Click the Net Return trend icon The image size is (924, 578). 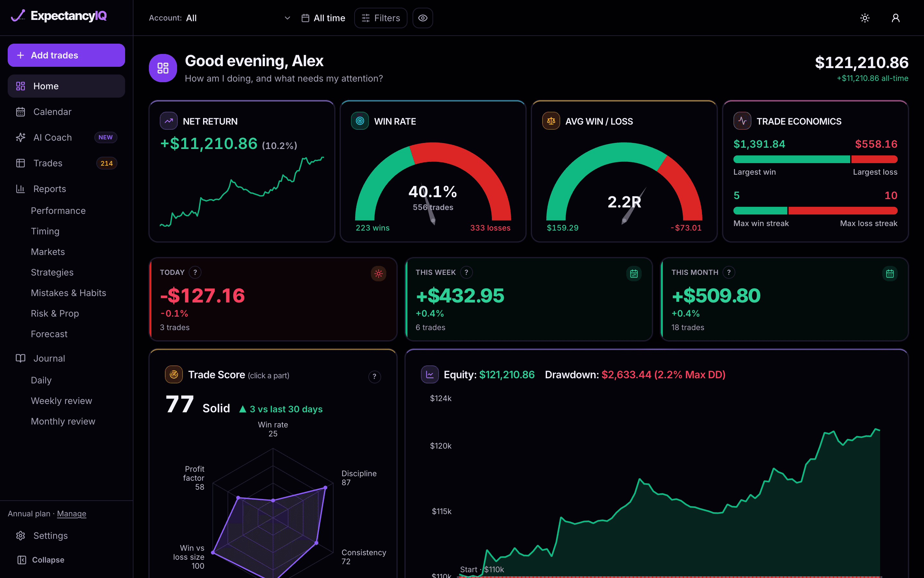coord(168,121)
